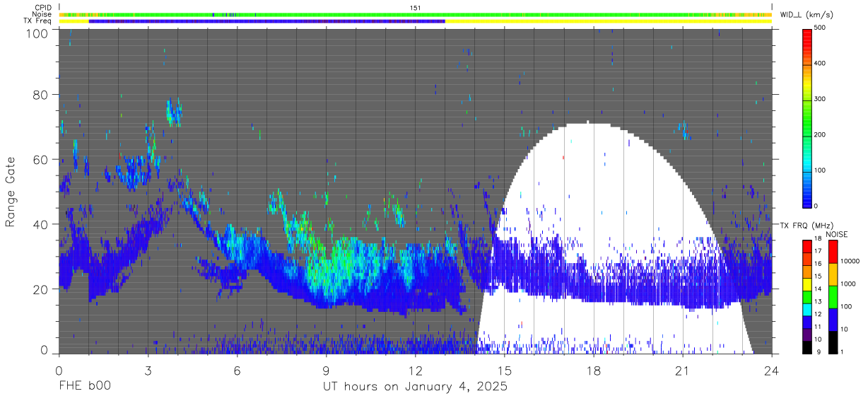
Task: Click the 18 hour tick on time axis
Action: click(593, 370)
